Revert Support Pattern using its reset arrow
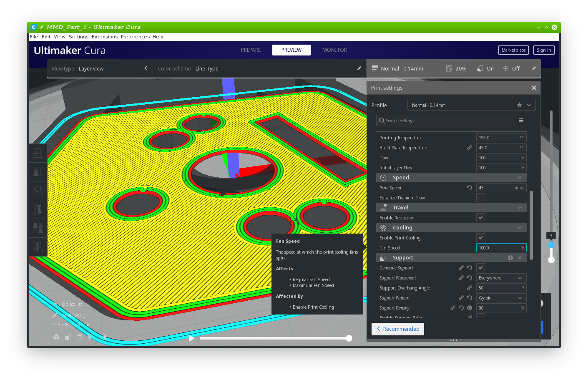This screenshot has height=380, width=588. click(x=470, y=298)
